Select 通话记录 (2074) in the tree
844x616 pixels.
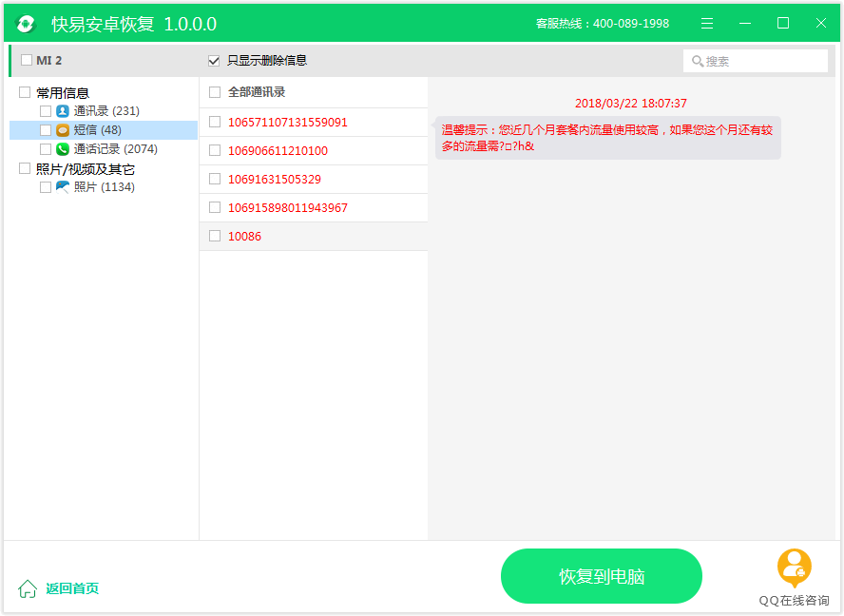[x=116, y=149]
